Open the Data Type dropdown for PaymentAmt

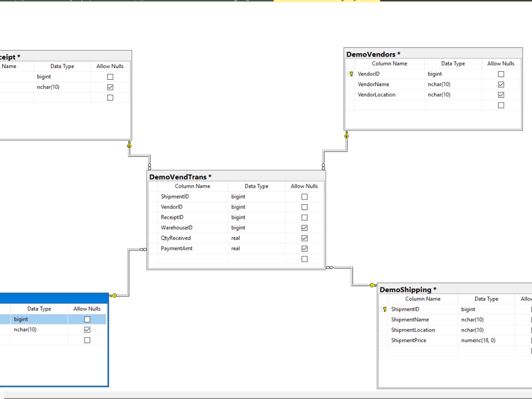click(256, 248)
